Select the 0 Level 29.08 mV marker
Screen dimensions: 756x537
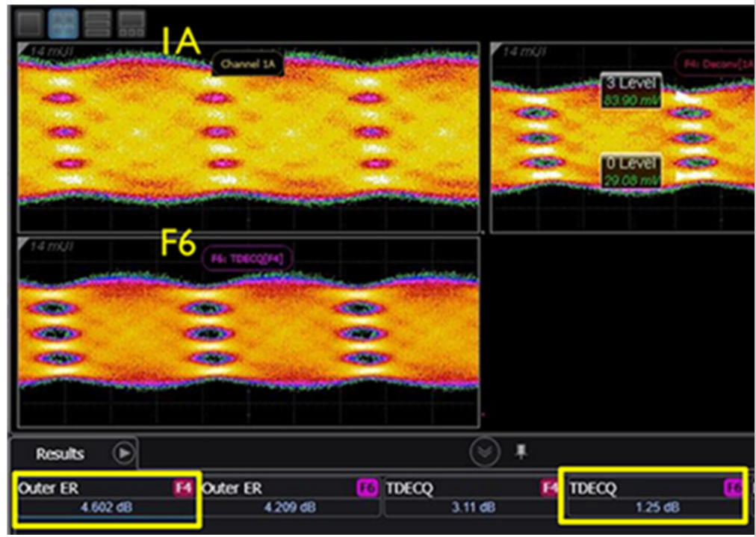pos(631,171)
